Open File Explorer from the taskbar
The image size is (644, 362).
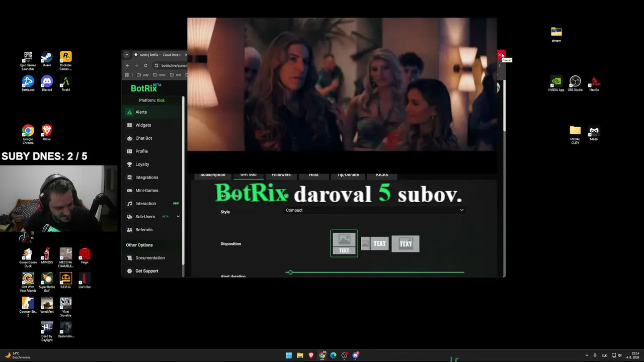[300, 355]
